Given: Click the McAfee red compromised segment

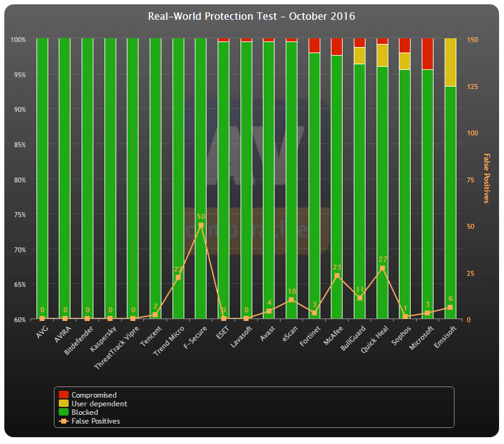Looking at the screenshot, I should 337,46.
